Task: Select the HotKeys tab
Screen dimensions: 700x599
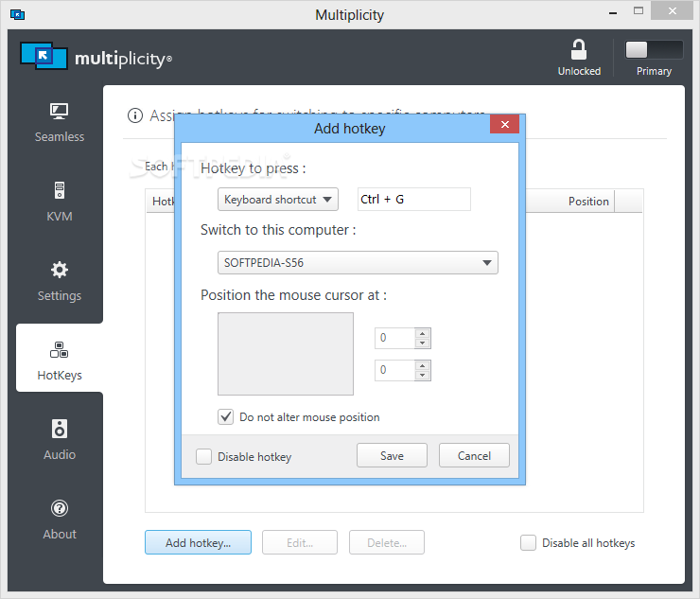Action: point(60,358)
